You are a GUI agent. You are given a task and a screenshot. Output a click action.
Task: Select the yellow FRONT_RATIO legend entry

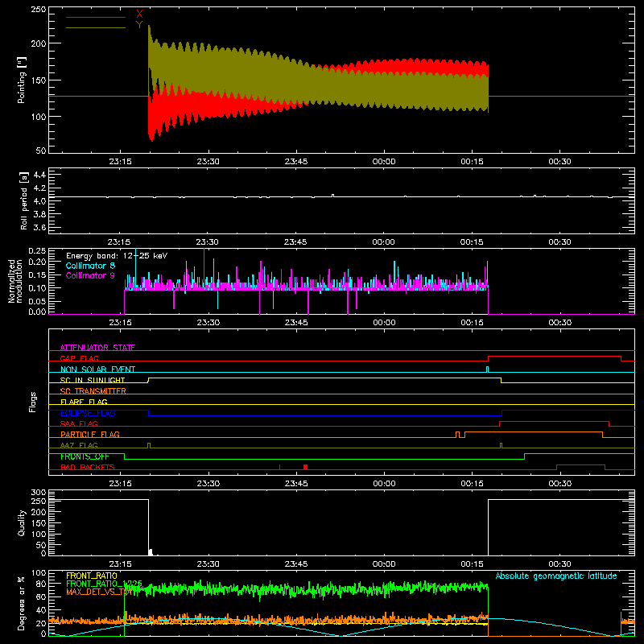coord(92,576)
